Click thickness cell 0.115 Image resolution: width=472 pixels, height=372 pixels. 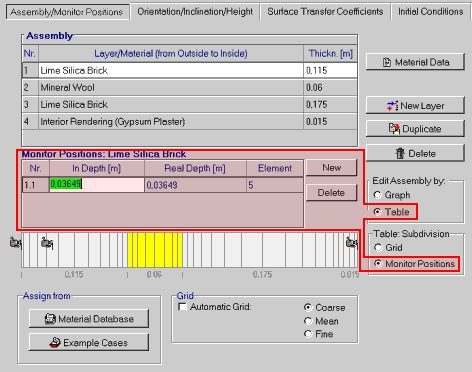coord(330,70)
